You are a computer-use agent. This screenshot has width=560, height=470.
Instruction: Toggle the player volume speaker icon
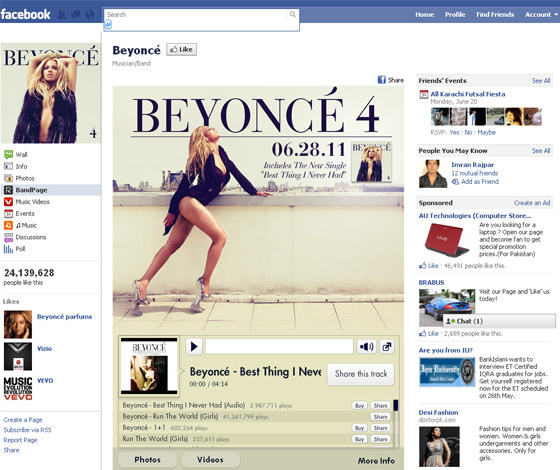point(366,346)
